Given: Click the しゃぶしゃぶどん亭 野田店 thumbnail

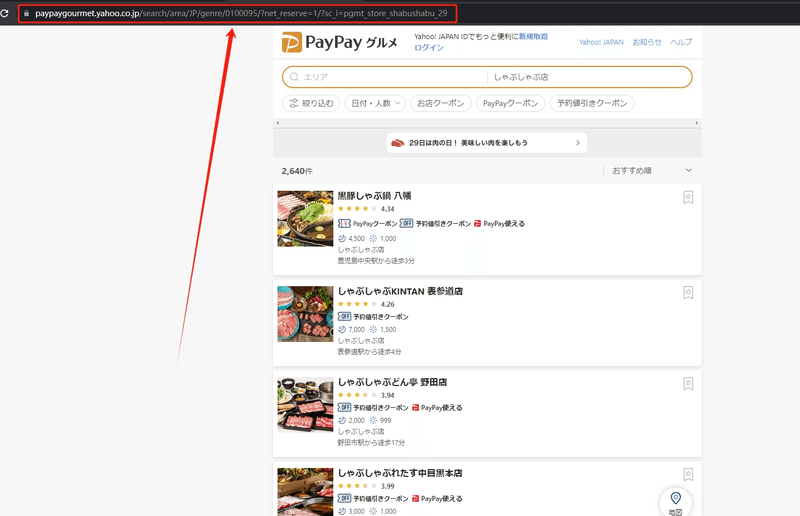Looking at the screenshot, I should (305, 405).
